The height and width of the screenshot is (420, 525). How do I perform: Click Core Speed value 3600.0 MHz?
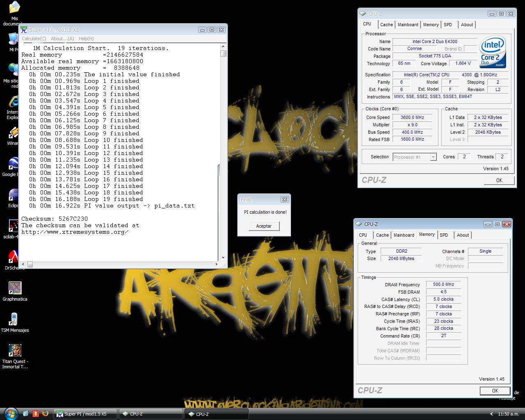(x=412, y=117)
